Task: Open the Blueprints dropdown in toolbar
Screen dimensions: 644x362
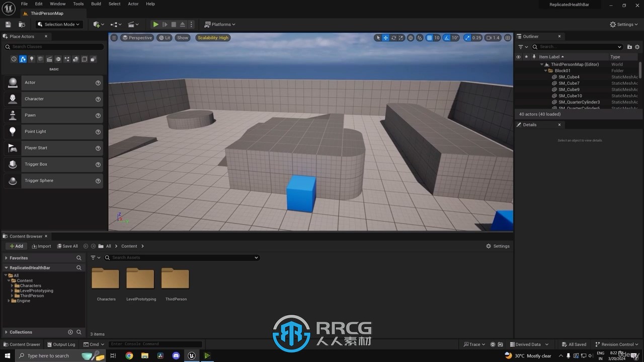Action: (116, 24)
